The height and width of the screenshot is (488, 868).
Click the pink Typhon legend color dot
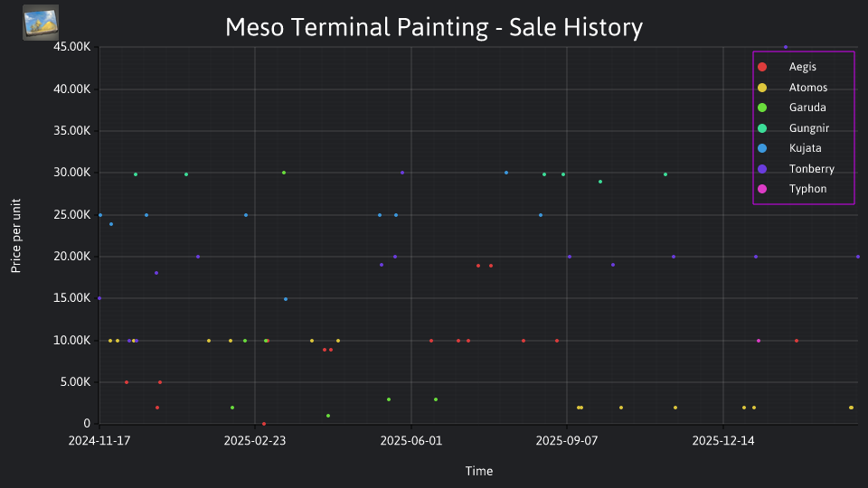(762, 189)
